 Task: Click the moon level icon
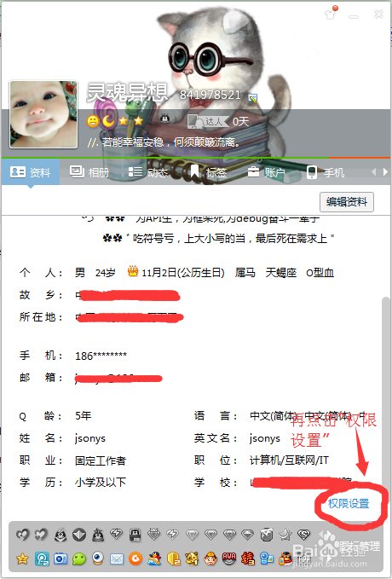(108, 121)
